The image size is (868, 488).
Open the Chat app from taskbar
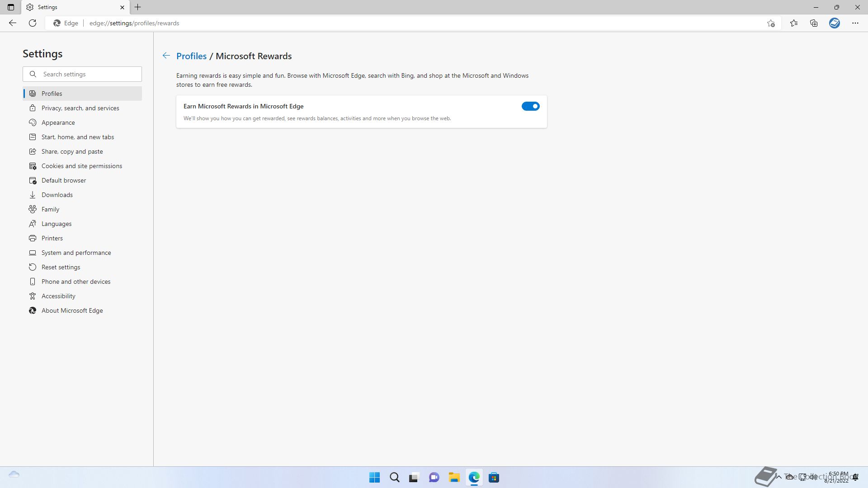[434, 478]
